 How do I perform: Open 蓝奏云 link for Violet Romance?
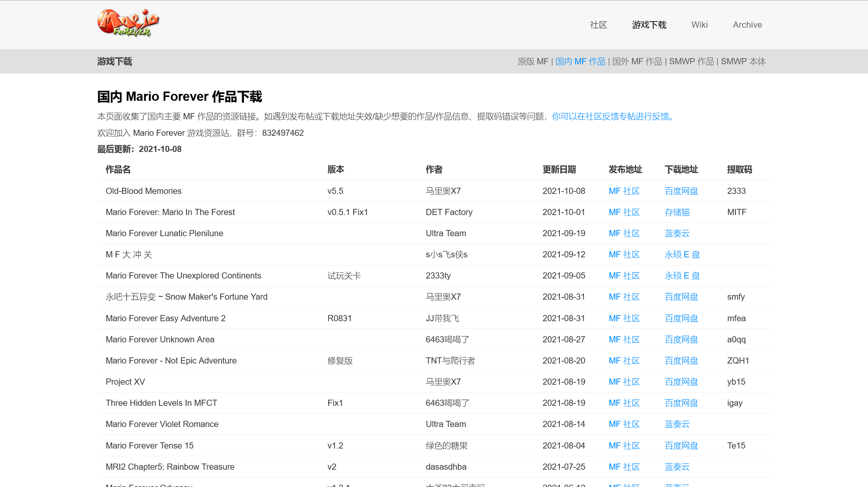point(677,424)
